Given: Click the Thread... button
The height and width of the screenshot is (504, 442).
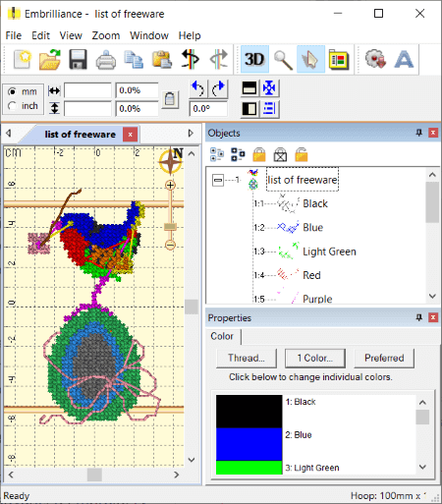Looking at the screenshot, I should [247, 358].
